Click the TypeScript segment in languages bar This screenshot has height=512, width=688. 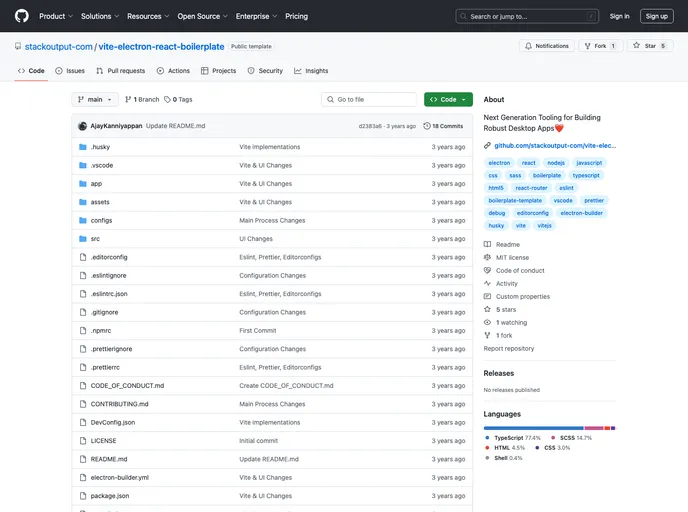pyautogui.click(x=533, y=428)
